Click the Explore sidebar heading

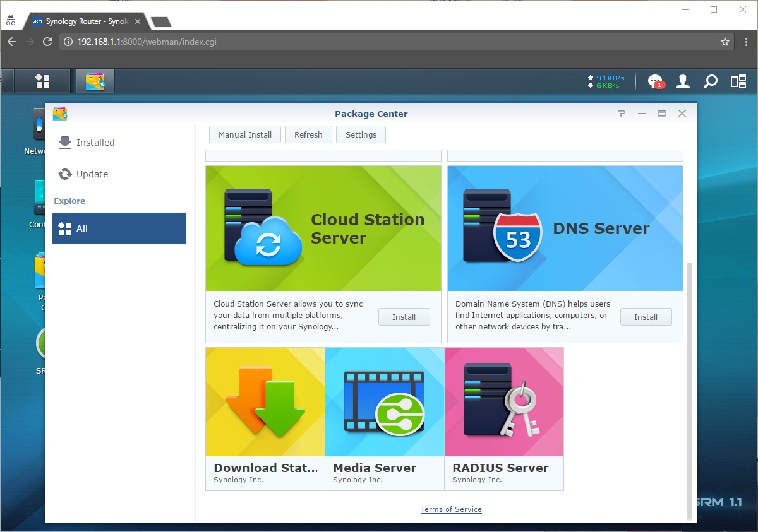tap(69, 201)
